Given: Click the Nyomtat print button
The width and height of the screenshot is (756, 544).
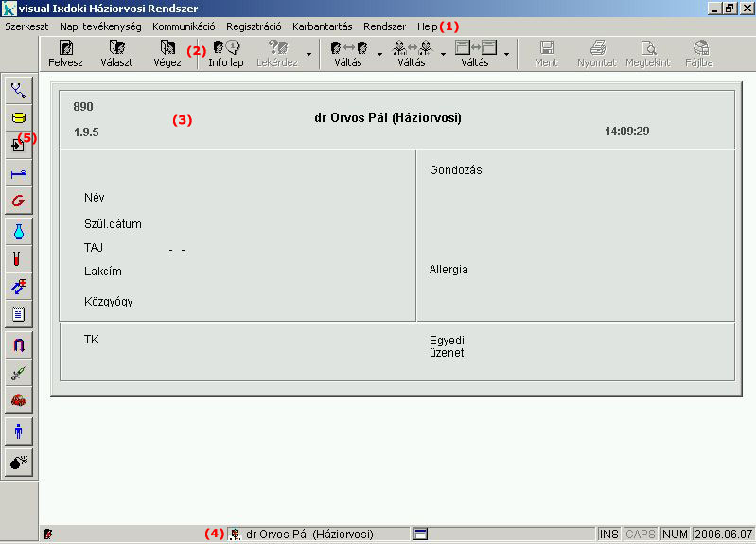Looking at the screenshot, I should [x=597, y=54].
